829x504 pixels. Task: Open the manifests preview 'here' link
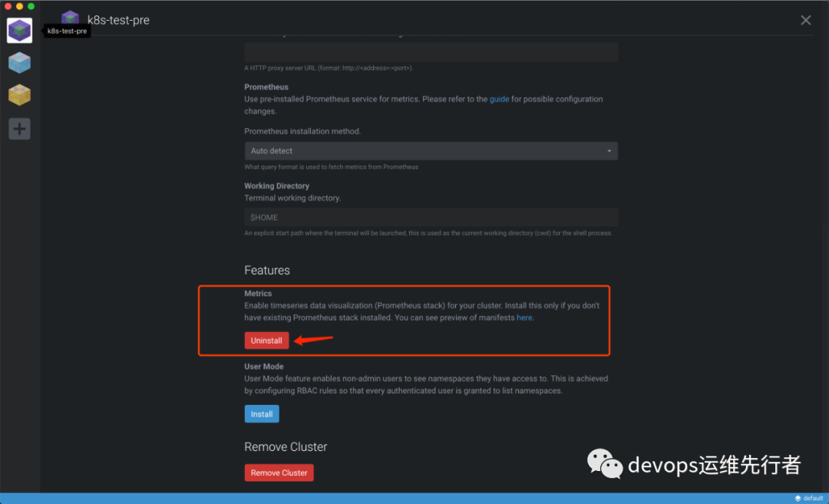tap(524, 318)
